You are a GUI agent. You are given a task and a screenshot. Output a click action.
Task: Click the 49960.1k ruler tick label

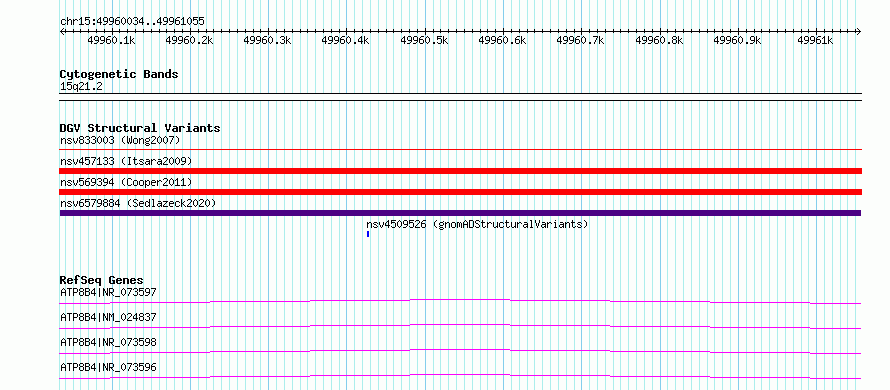pyautogui.click(x=111, y=40)
